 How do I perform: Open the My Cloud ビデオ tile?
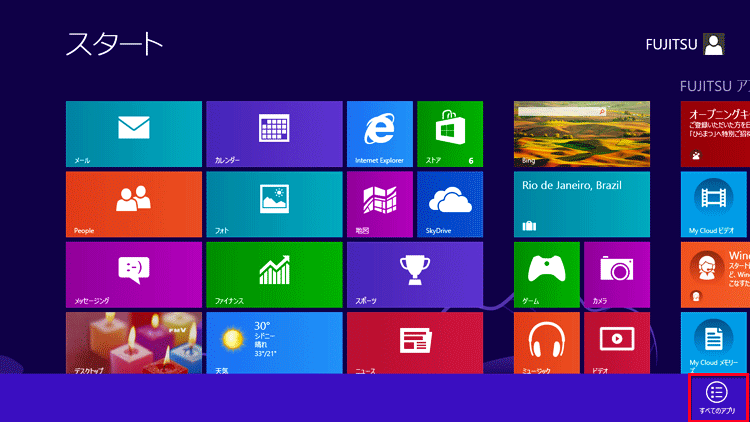click(x=715, y=204)
